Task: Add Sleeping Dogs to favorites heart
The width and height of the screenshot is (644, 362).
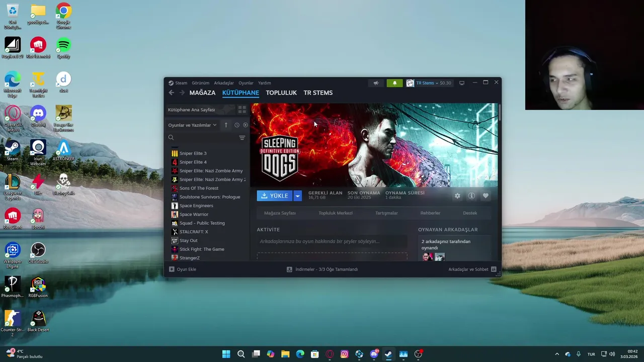Action: [486, 196]
